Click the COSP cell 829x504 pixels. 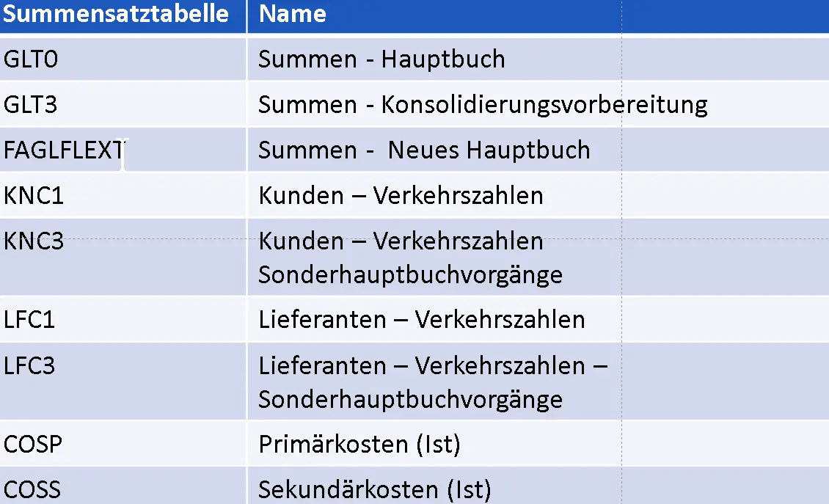[32, 445]
